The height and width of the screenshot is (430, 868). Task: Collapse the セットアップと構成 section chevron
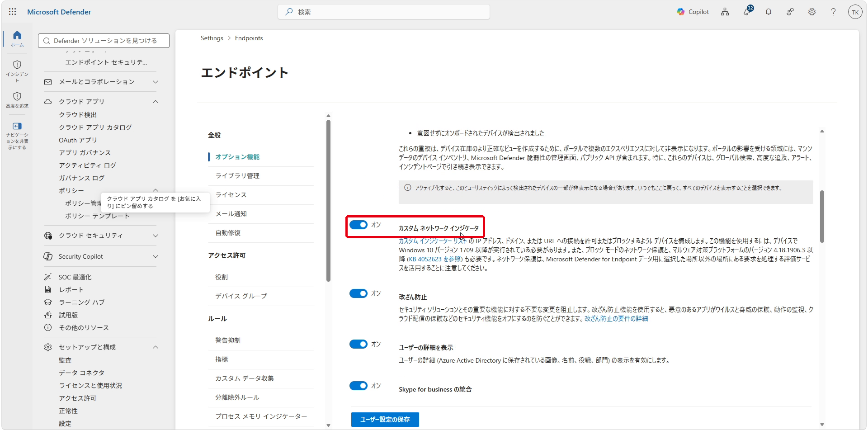coord(156,347)
